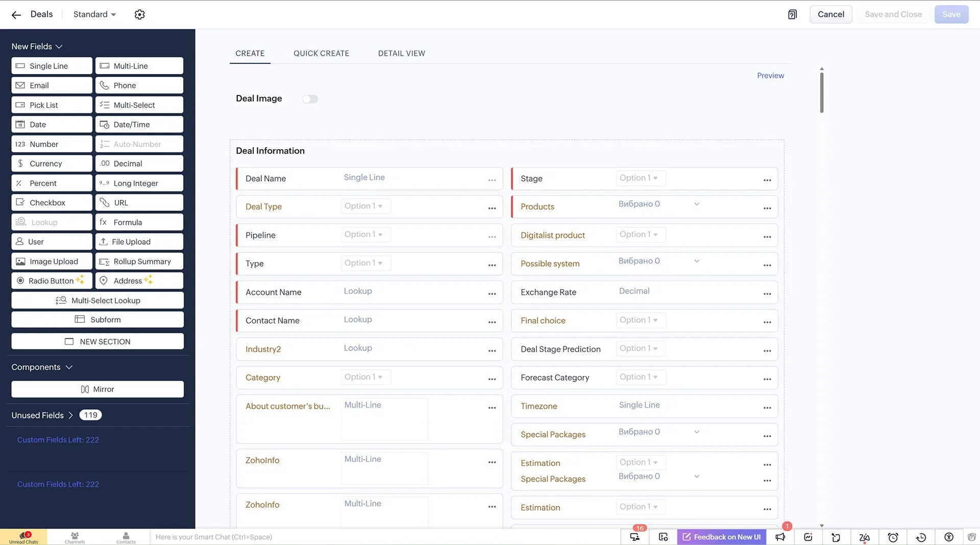Viewport: 980px width, 545px height.
Task: Select the Mirror component
Action: pos(97,389)
